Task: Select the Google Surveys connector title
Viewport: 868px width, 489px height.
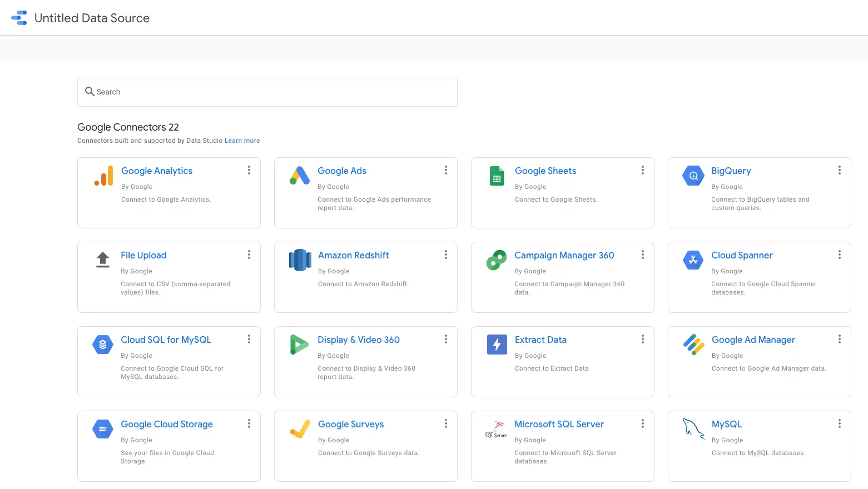Action: point(351,424)
